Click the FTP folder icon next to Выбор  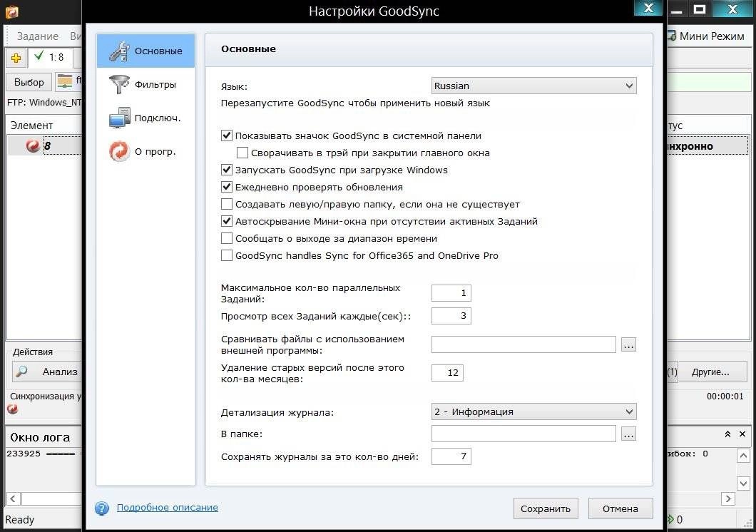[65, 81]
